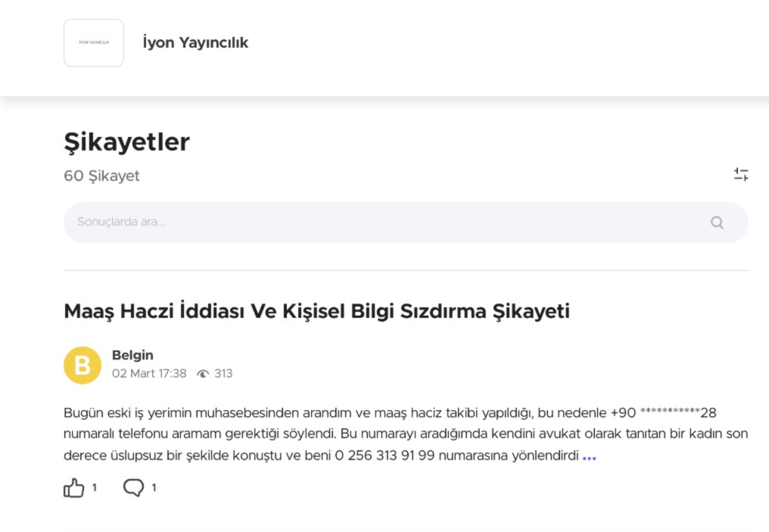This screenshot has height=532, width=769.
Task: Click the comment count number 1
Action: click(x=154, y=487)
